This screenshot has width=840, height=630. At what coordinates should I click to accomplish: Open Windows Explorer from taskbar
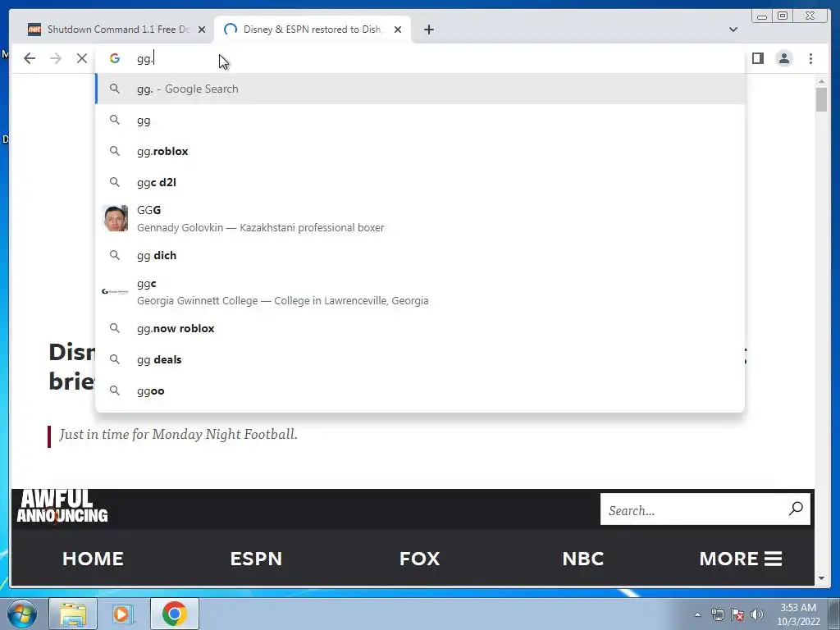coord(73,614)
